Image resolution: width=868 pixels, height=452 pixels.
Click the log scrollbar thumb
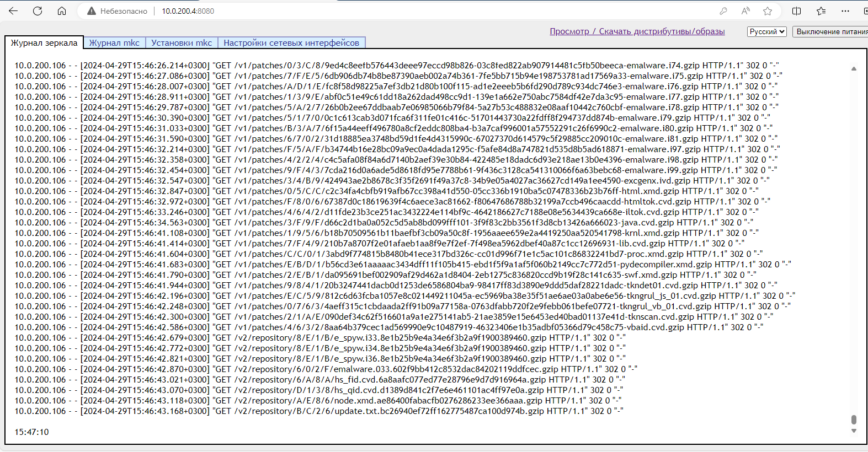click(x=854, y=420)
